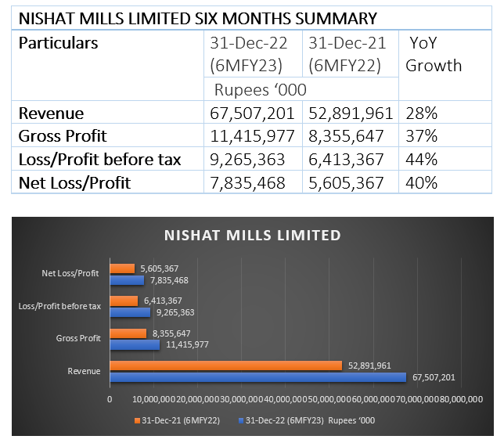Click the orange Gross Profit bar
Image resolution: width=504 pixels, height=443 pixels.
tap(128, 333)
